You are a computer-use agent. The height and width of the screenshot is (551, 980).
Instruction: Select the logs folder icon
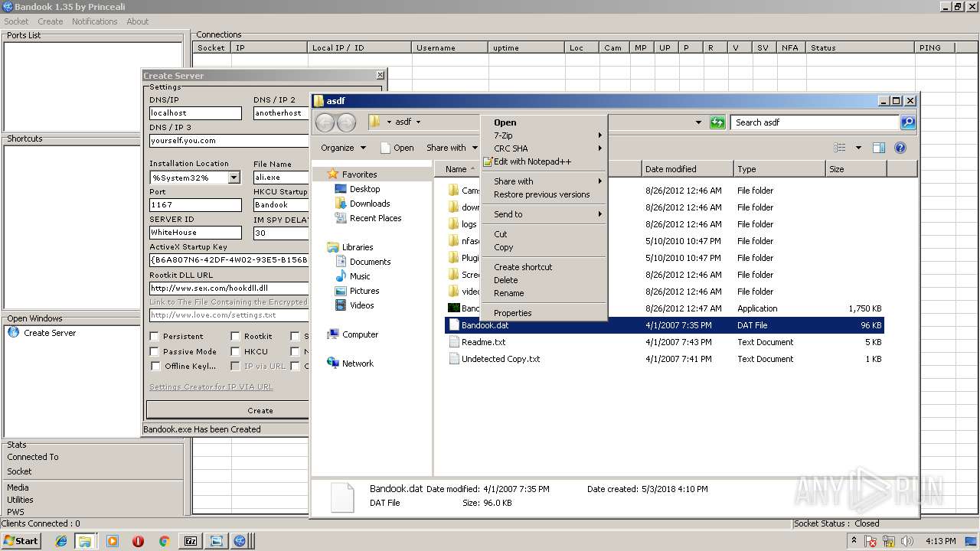pyautogui.click(x=453, y=224)
